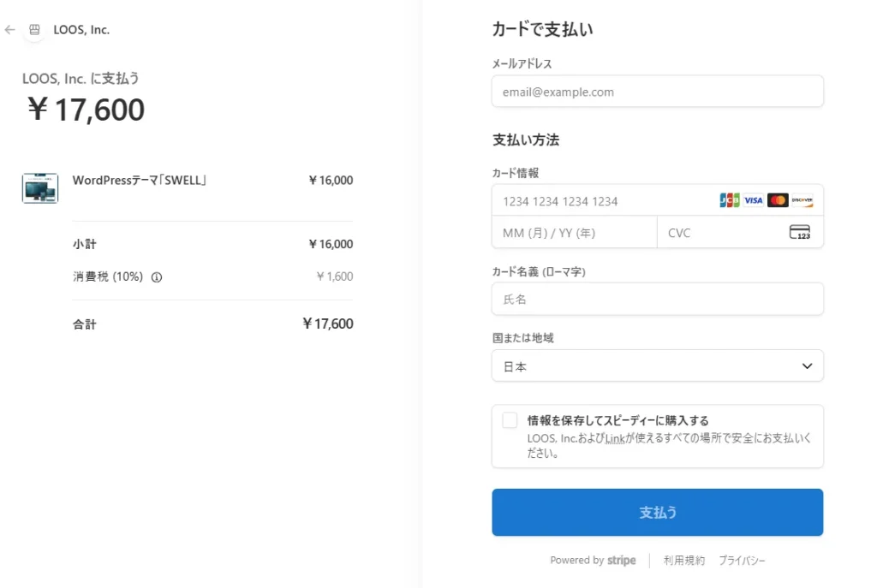
Task: Open the 利用規約 terms link
Action: 683,561
